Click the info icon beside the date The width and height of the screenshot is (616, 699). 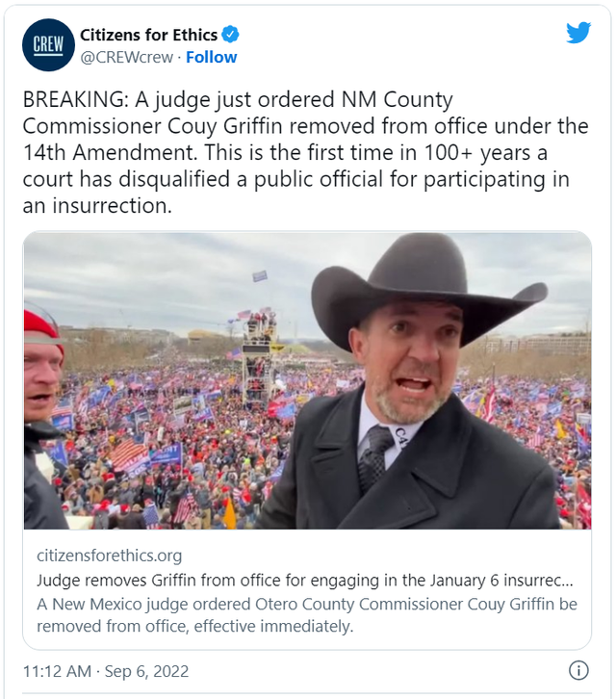point(578,670)
